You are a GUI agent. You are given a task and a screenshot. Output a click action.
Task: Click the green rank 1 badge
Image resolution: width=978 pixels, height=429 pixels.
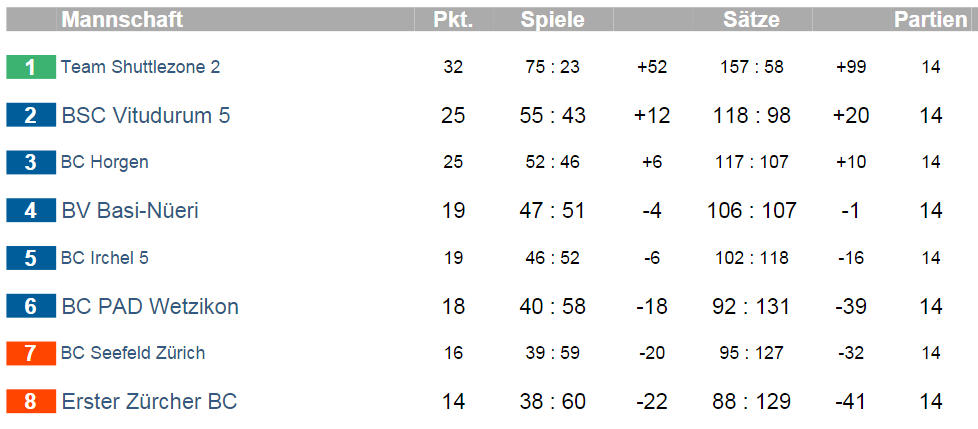point(31,67)
